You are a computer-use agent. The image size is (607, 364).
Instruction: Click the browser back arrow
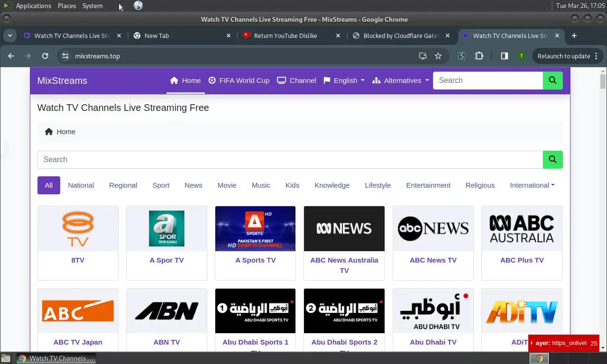click(11, 56)
